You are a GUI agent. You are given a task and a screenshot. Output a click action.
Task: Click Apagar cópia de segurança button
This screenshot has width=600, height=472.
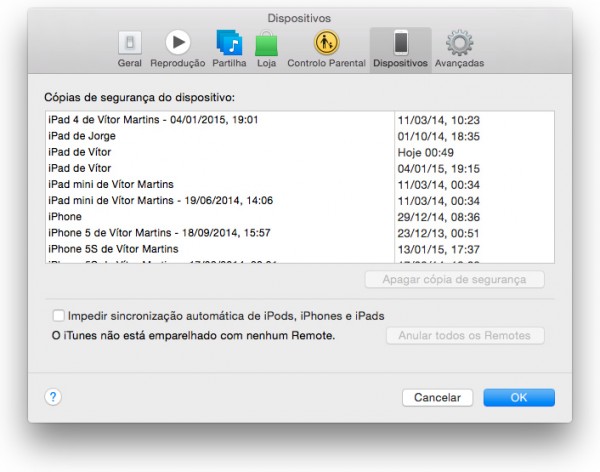pyautogui.click(x=454, y=279)
